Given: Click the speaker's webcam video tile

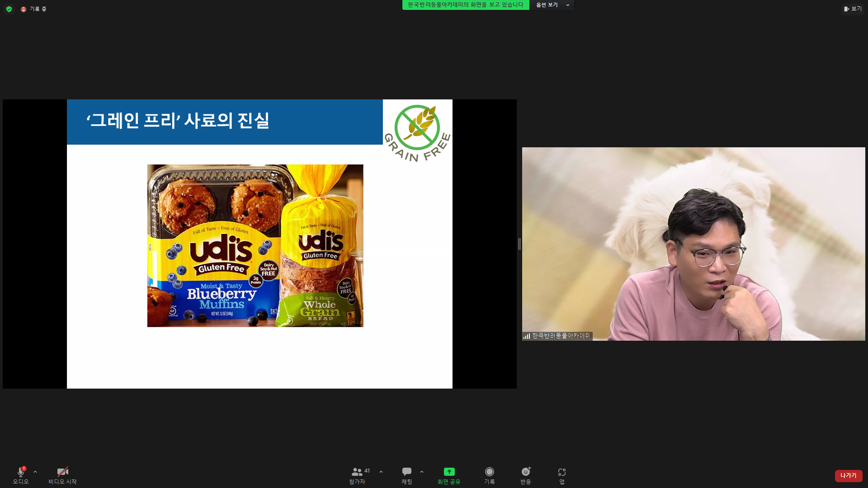Looking at the screenshot, I should tap(693, 244).
